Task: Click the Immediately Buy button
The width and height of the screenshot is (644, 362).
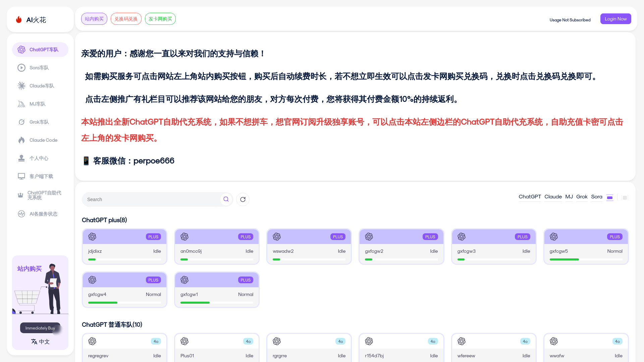Action: pyautogui.click(x=40, y=328)
